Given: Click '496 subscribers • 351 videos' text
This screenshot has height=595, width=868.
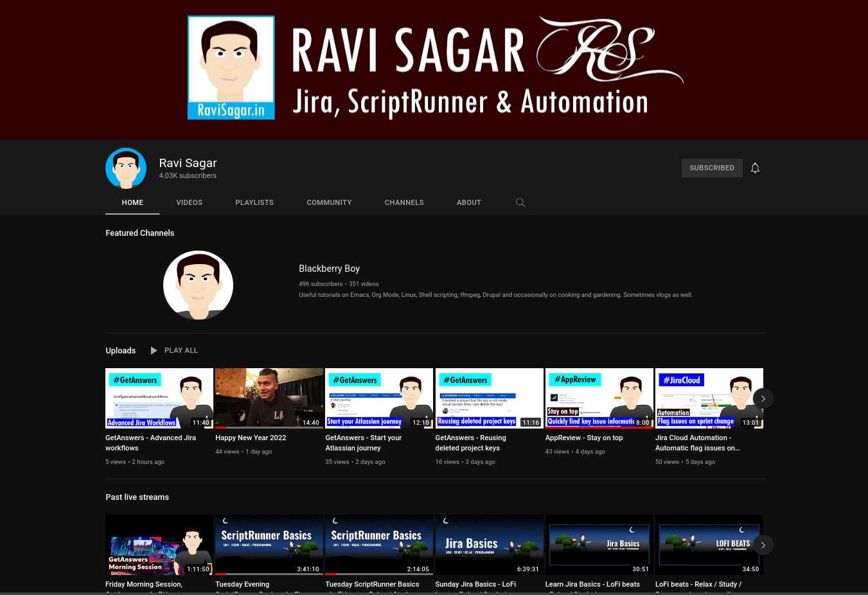Looking at the screenshot, I should 339,283.
